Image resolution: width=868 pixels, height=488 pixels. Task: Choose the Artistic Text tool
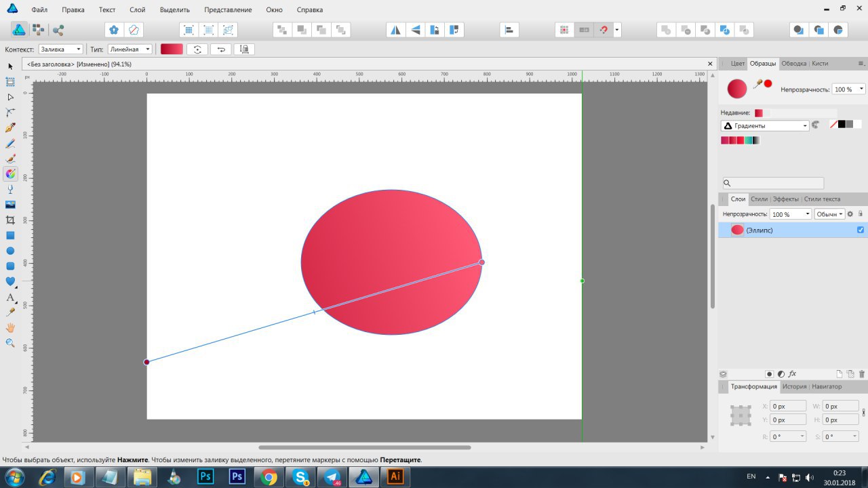[x=10, y=298]
